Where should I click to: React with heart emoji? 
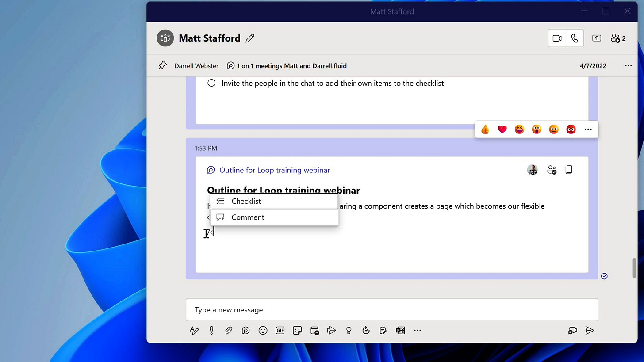502,130
